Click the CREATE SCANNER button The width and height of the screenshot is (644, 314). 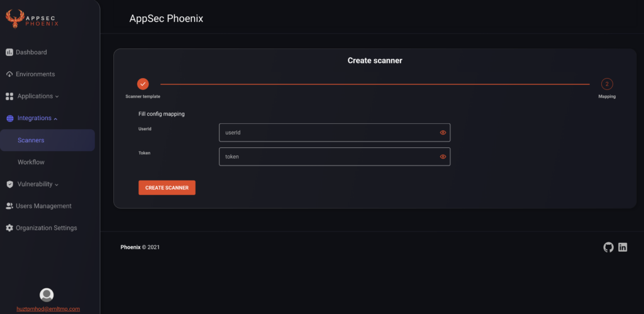point(167,188)
